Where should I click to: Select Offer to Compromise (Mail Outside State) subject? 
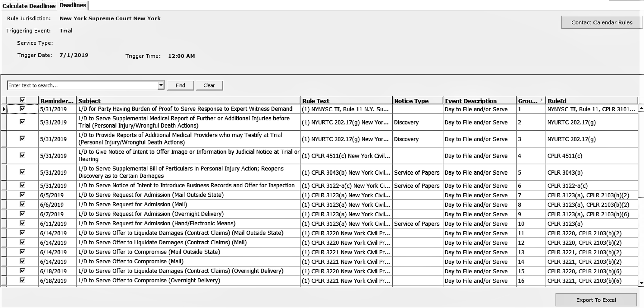tap(149, 252)
